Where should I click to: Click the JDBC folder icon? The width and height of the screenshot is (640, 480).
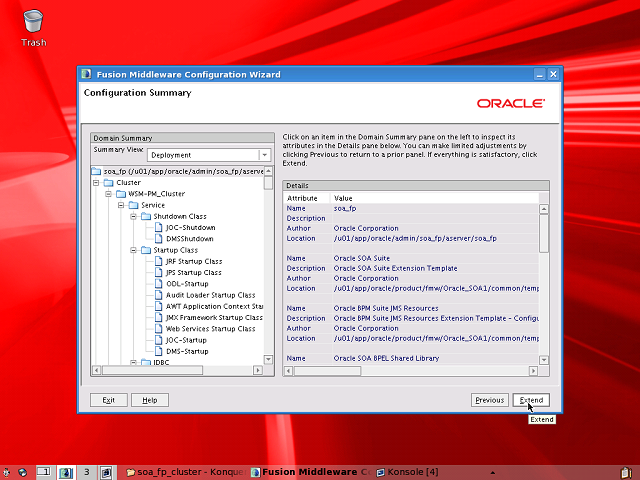pos(146,362)
